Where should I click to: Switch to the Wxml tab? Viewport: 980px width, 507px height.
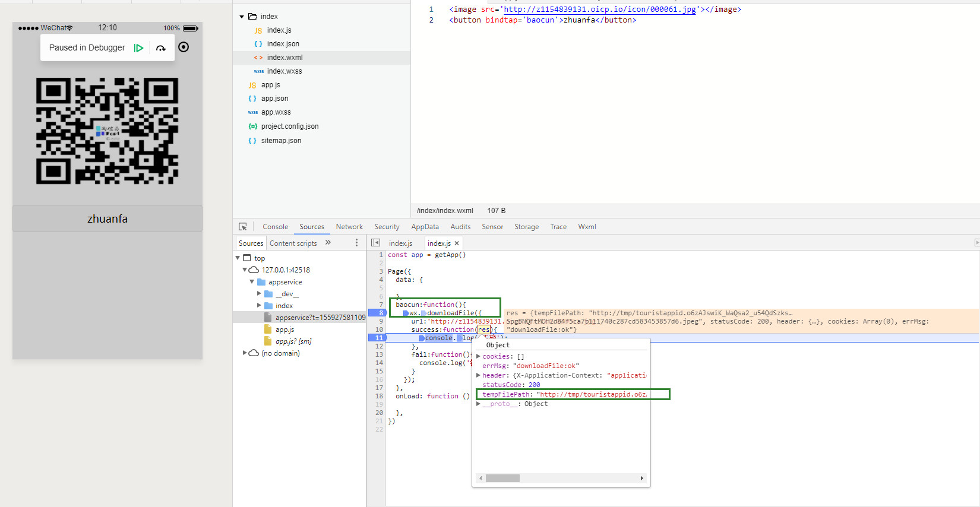[x=587, y=227]
